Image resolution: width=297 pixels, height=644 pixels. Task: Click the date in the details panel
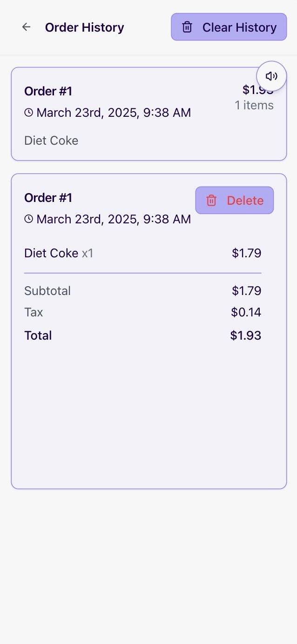pos(114,219)
